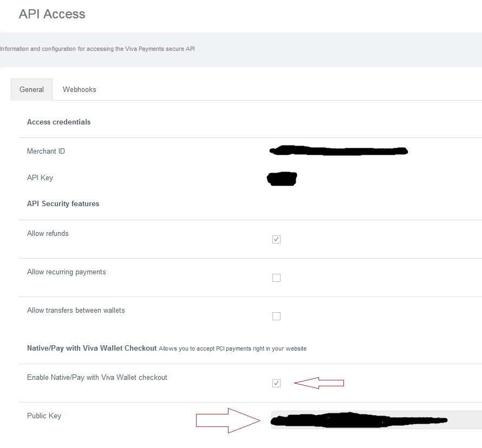Uncheck Enable Native/Pay with Viva Wallet checkout

(x=276, y=383)
